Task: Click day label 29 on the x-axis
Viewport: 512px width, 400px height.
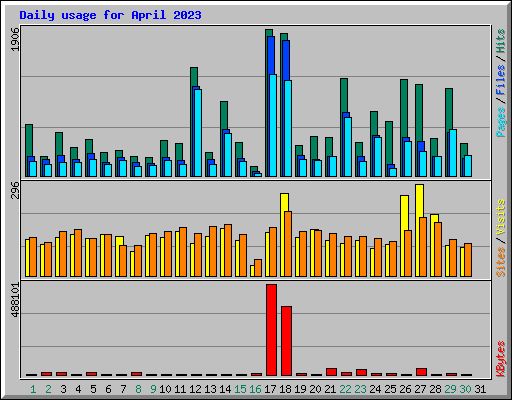Action: click(x=450, y=389)
